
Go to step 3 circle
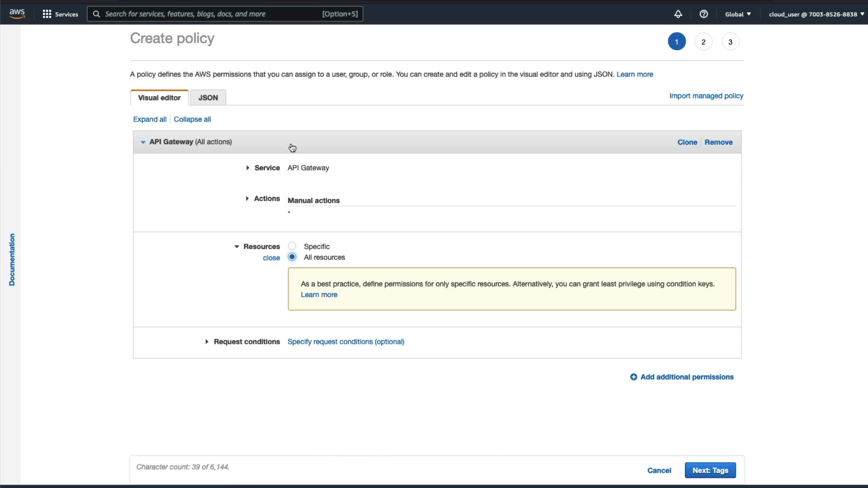click(x=730, y=42)
